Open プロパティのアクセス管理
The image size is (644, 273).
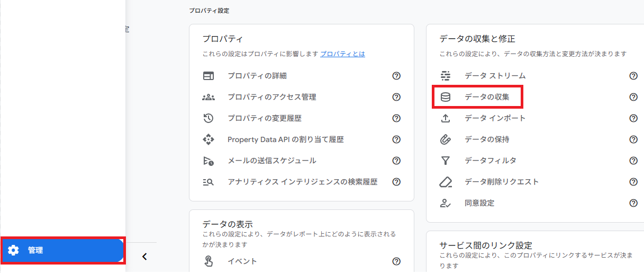point(272,97)
